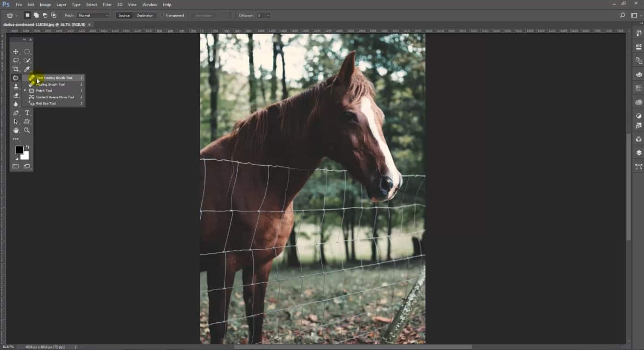Toggle Quick Mask mode at toolbar bottom
Image resolution: width=644 pixels, height=350 pixels.
coord(16,166)
